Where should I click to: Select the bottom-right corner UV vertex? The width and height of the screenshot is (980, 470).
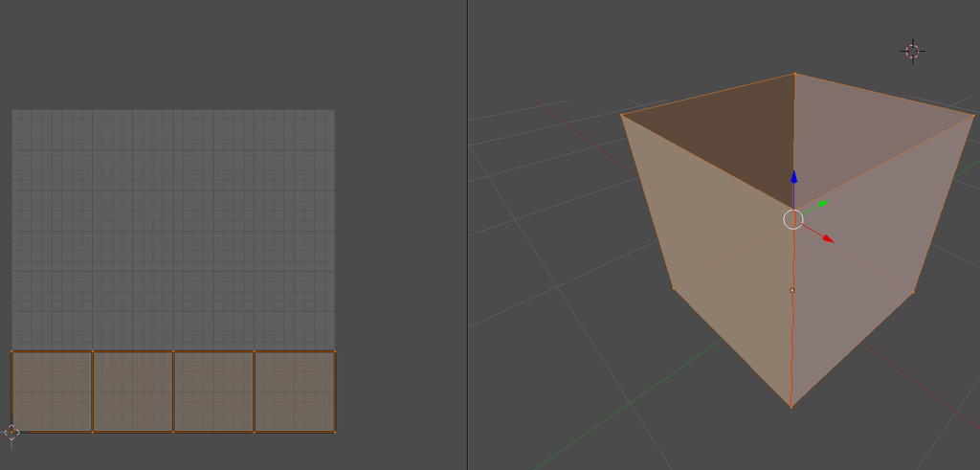click(x=335, y=432)
